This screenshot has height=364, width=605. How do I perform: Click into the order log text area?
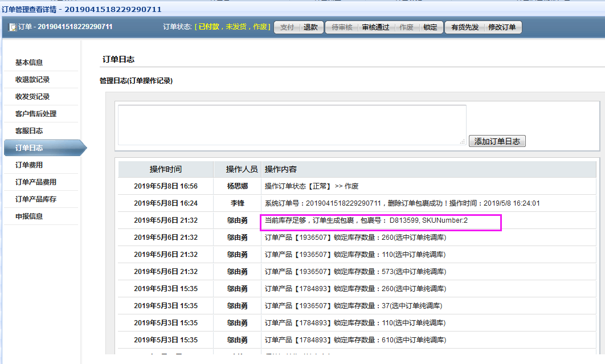point(292,125)
